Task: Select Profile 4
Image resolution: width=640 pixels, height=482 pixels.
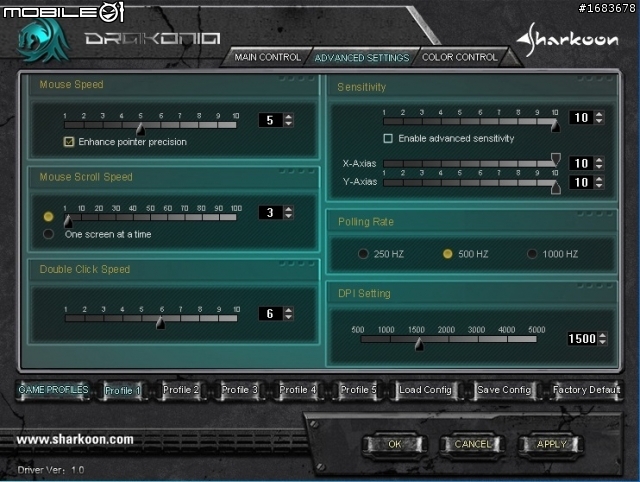Action: [x=298, y=390]
